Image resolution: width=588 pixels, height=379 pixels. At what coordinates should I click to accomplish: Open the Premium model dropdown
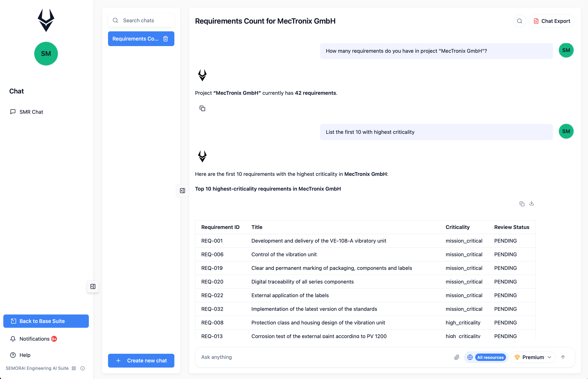coord(533,357)
